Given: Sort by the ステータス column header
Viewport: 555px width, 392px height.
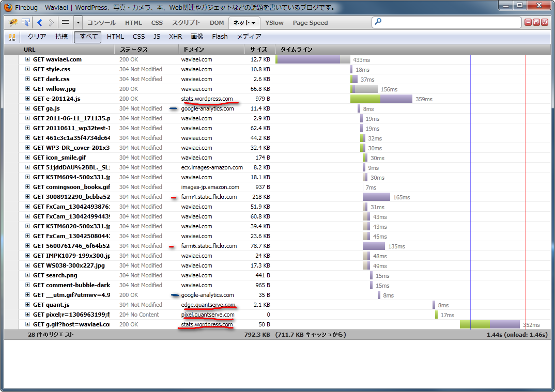Looking at the screenshot, I should point(147,50).
